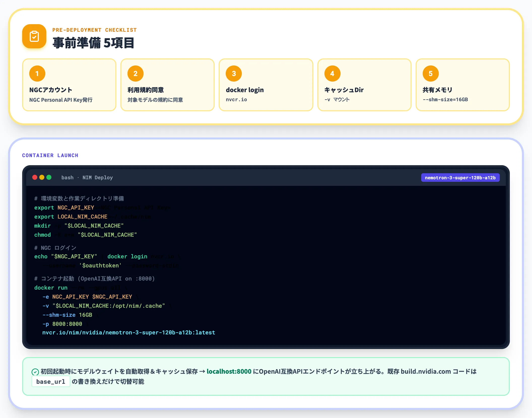The width and height of the screenshot is (532, 418).
Task: Click the localhost:8000 link text
Action: (229, 371)
